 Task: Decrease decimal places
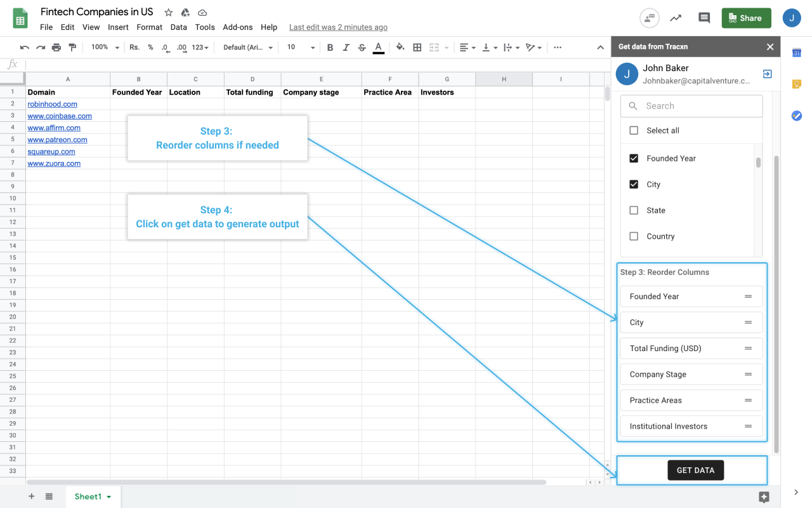coord(165,48)
